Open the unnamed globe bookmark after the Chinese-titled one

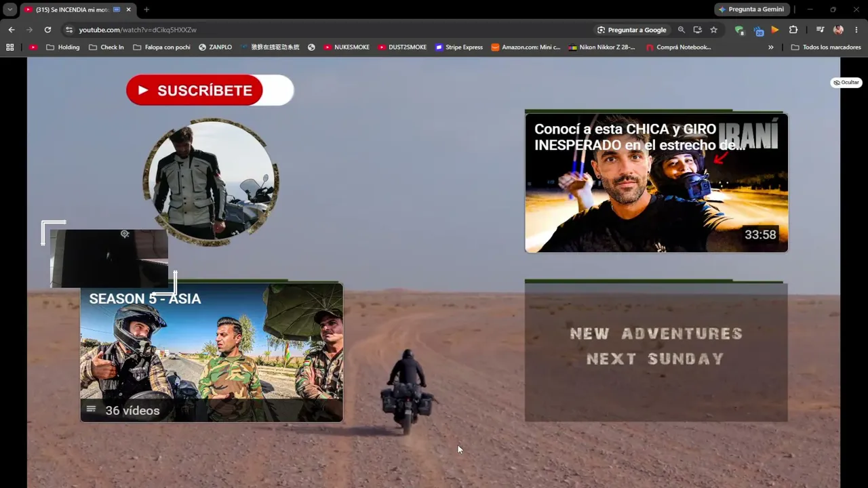(311, 47)
